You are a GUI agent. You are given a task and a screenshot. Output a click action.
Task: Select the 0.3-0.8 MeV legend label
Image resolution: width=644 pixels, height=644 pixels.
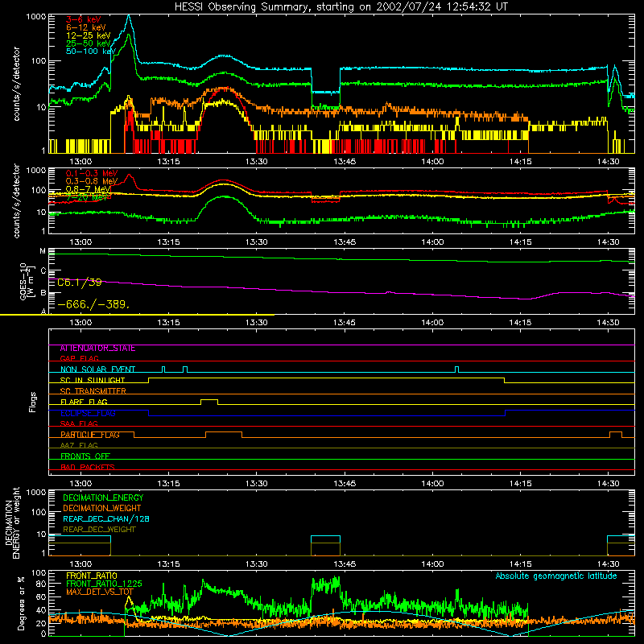92,181
